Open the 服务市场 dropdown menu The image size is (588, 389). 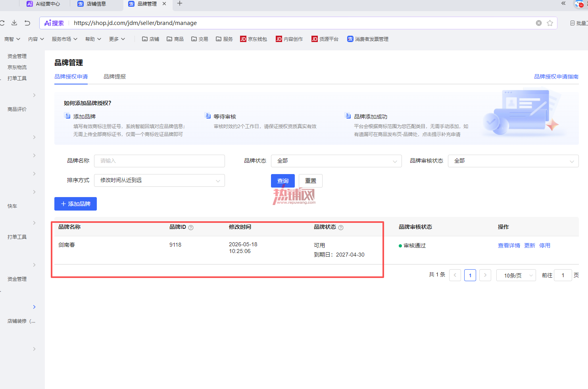pos(65,39)
